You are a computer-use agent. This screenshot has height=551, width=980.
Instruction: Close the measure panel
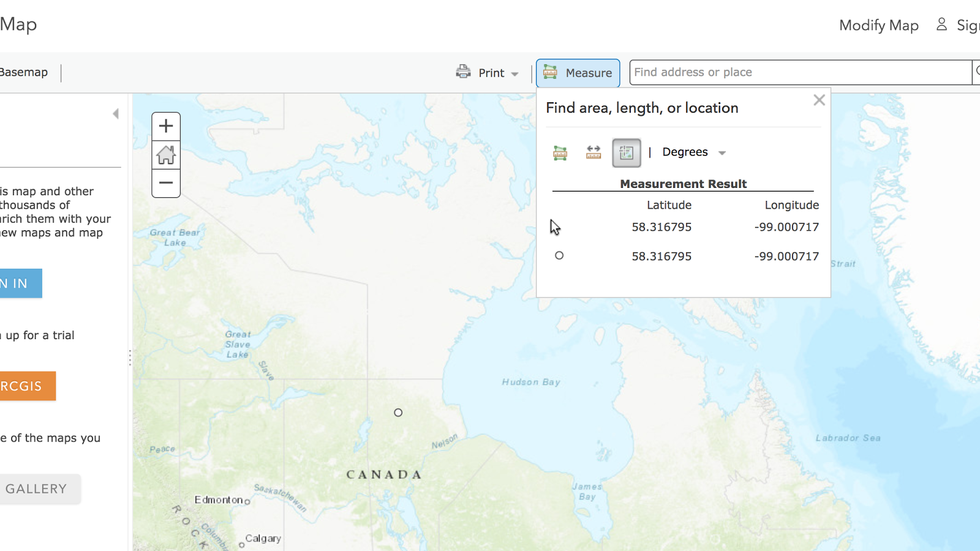coord(819,100)
